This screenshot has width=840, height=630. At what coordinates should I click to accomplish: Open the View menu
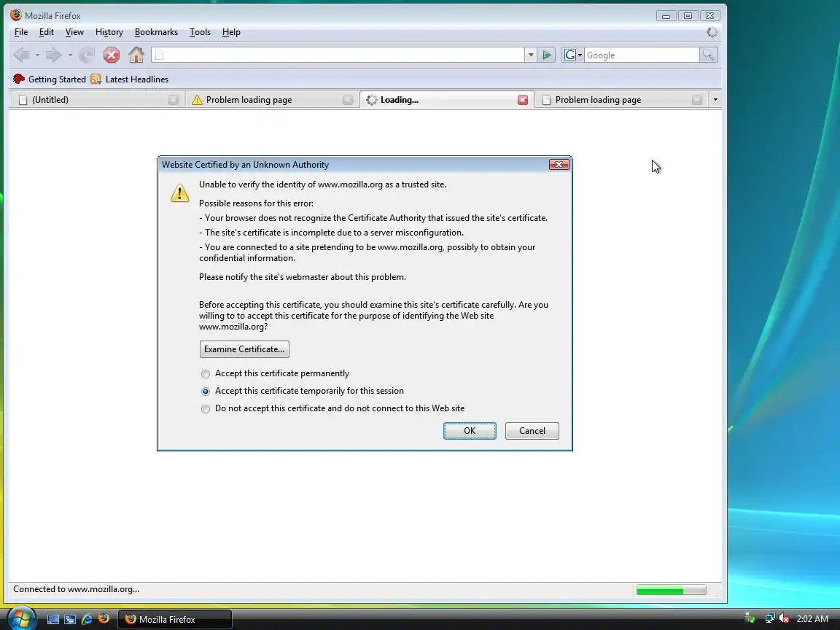[74, 32]
